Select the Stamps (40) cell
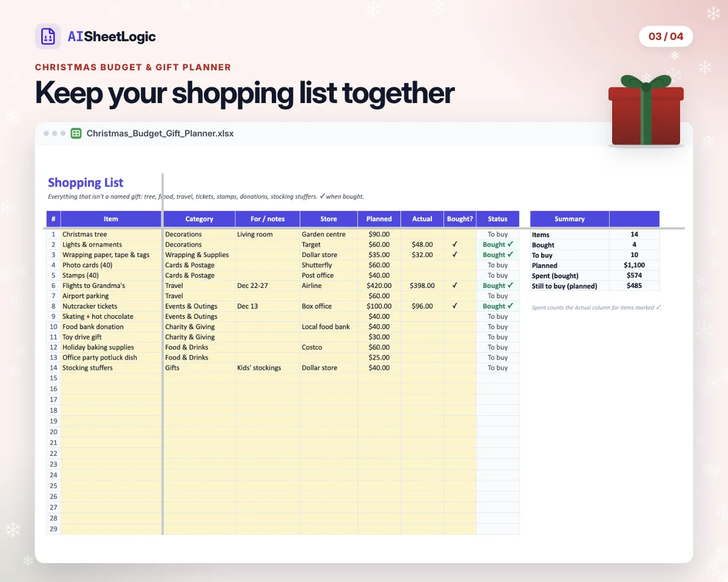This screenshot has width=728, height=582. coord(111,275)
